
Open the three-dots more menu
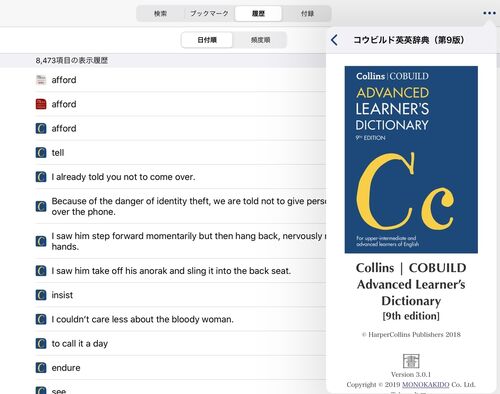point(489,13)
